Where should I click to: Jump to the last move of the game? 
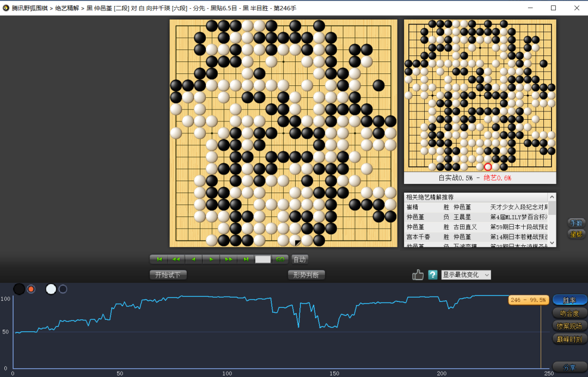246,259
